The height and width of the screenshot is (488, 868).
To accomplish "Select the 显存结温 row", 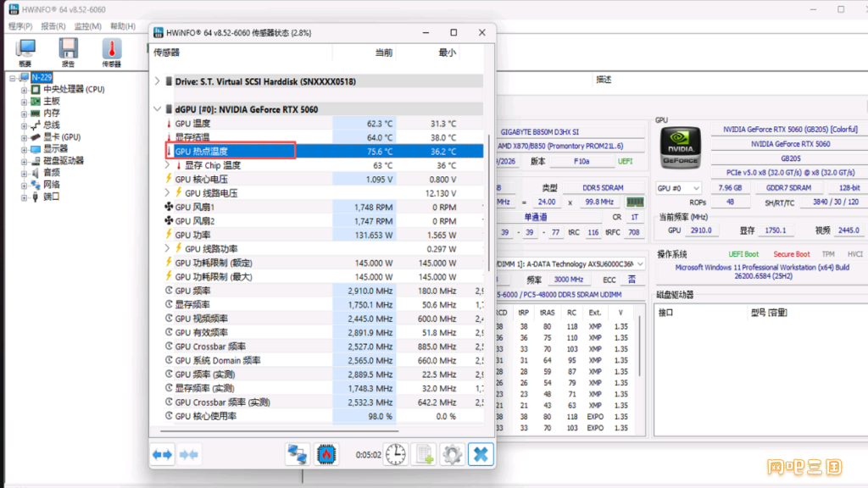I will (325, 137).
